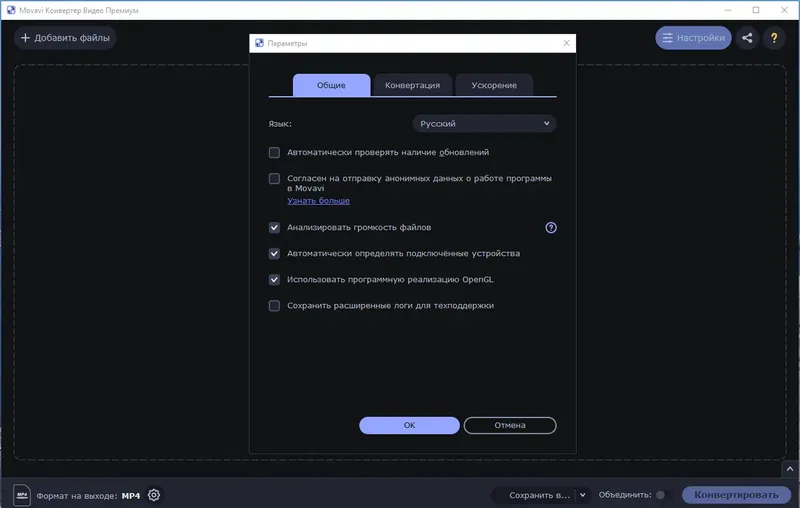Click the Добавить файлы button

click(x=65, y=38)
